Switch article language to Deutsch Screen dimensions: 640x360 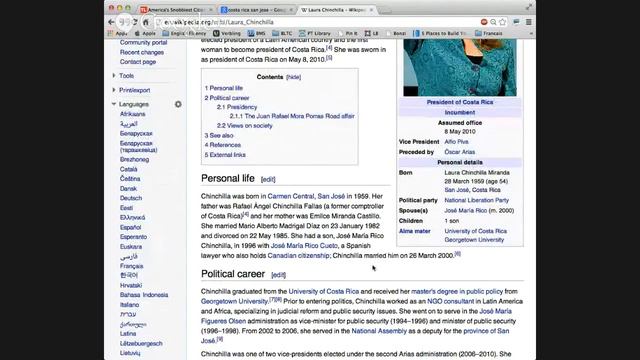[x=131, y=198]
